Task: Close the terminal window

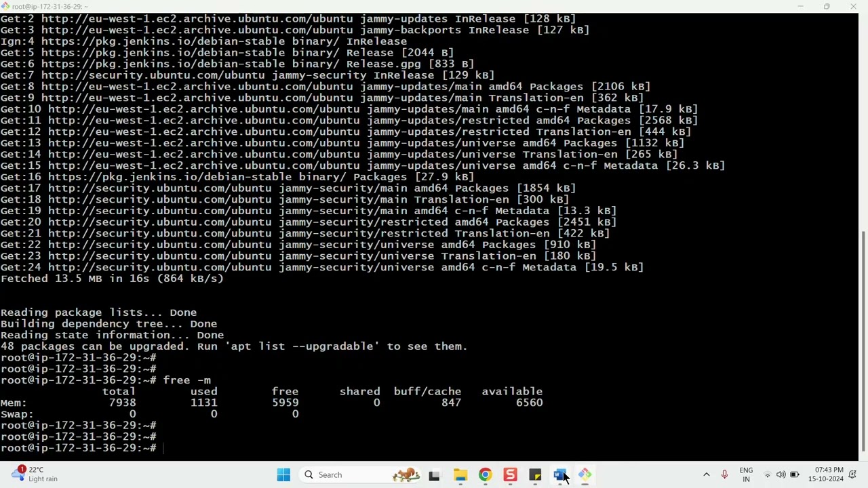Action: point(853,6)
